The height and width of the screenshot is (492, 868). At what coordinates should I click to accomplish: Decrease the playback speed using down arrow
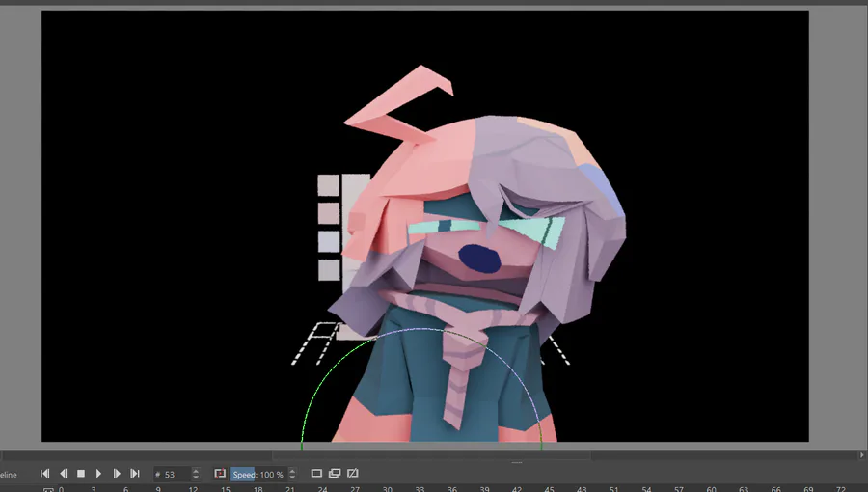(292, 478)
